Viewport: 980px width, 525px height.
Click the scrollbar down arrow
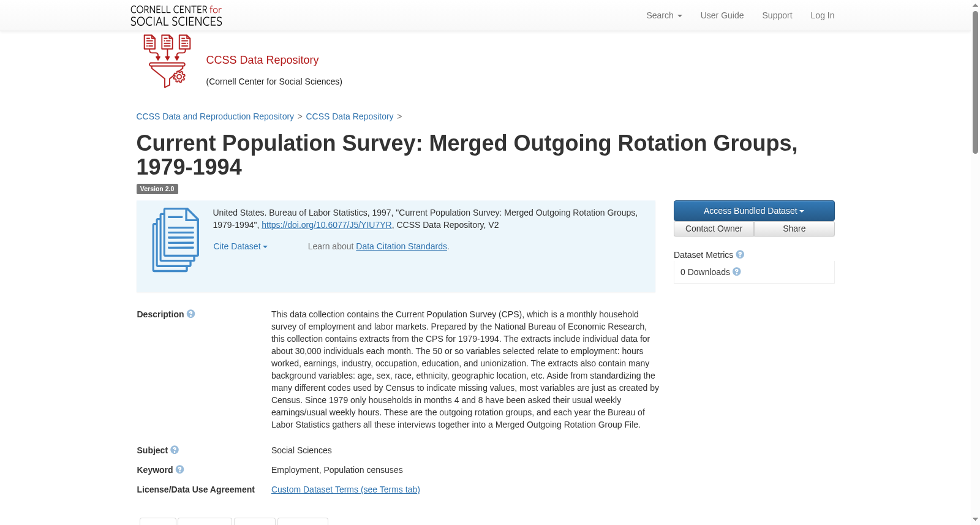(x=975, y=519)
